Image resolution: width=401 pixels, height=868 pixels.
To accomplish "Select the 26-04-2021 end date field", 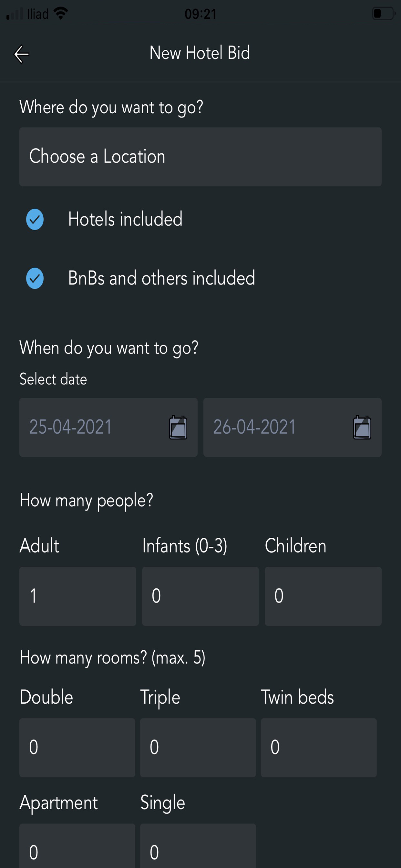I will 293,427.
